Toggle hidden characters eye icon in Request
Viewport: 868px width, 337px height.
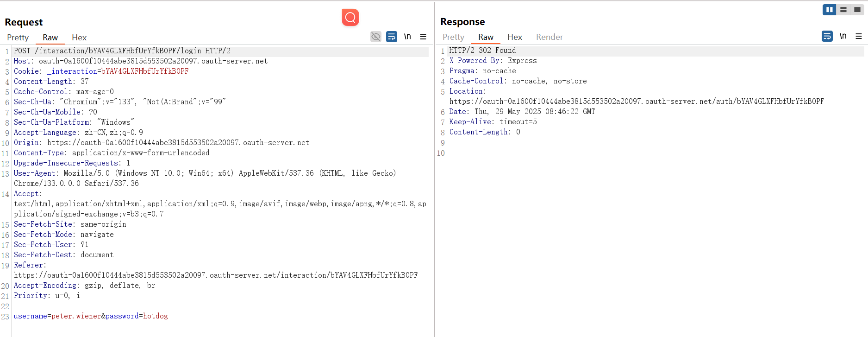[376, 37]
